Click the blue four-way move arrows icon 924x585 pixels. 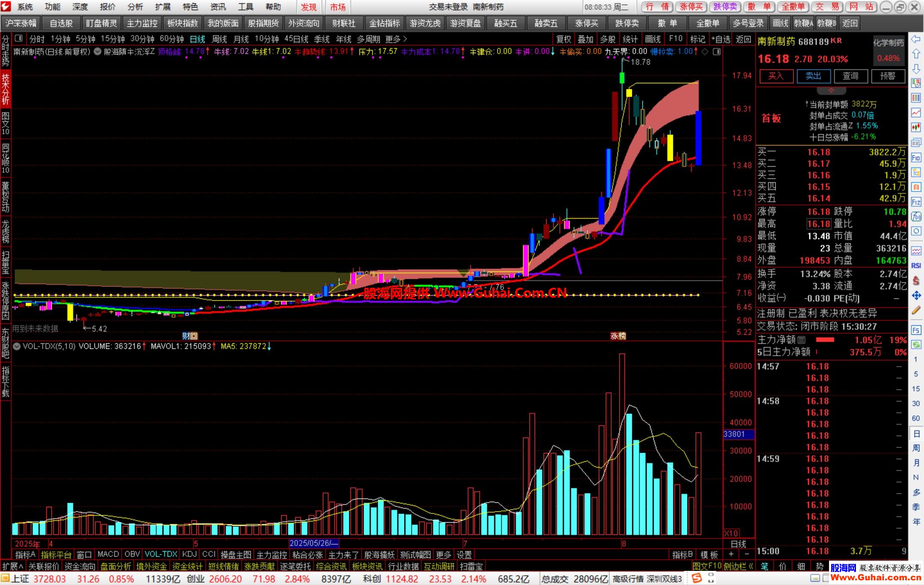916,295
